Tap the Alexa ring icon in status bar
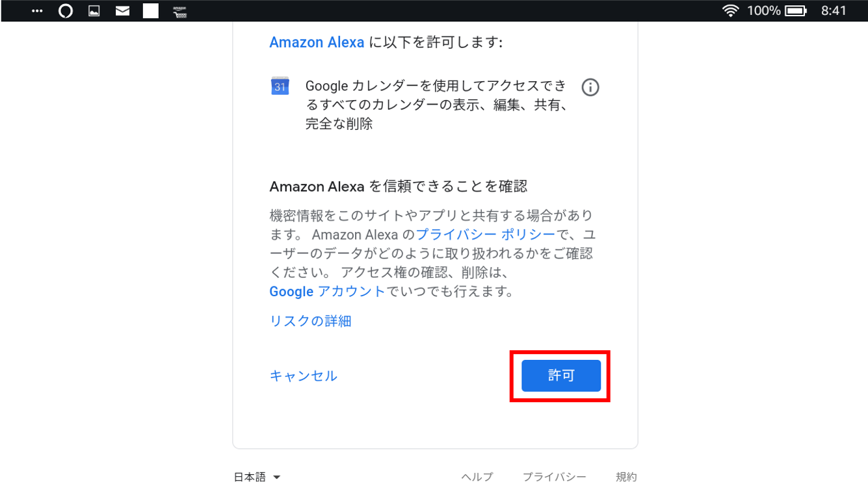Viewport: 868px width, 495px height. (66, 11)
